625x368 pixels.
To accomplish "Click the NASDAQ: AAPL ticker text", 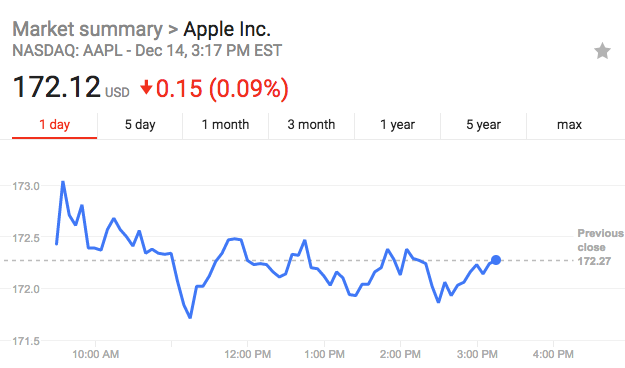I will pos(67,51).
